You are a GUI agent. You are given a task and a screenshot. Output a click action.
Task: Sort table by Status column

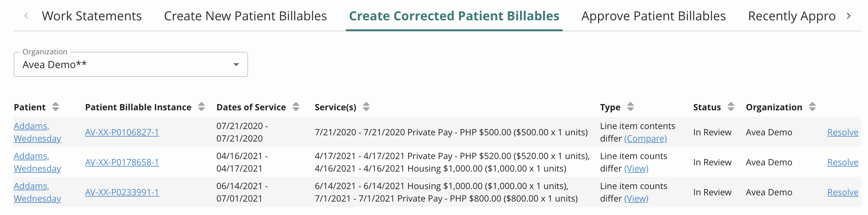tap(731, 107)
